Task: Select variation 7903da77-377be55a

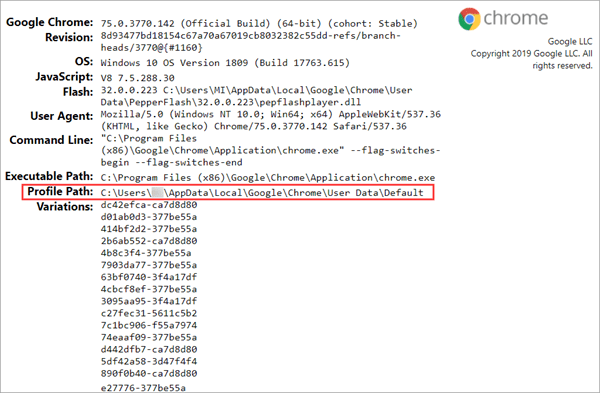Action: pos(149,265)
